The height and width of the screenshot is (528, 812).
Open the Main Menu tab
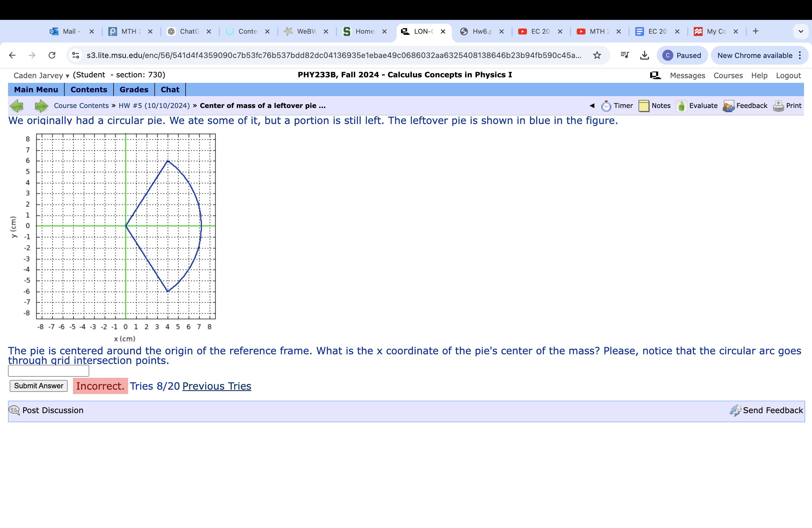click(x=36, y=90)
